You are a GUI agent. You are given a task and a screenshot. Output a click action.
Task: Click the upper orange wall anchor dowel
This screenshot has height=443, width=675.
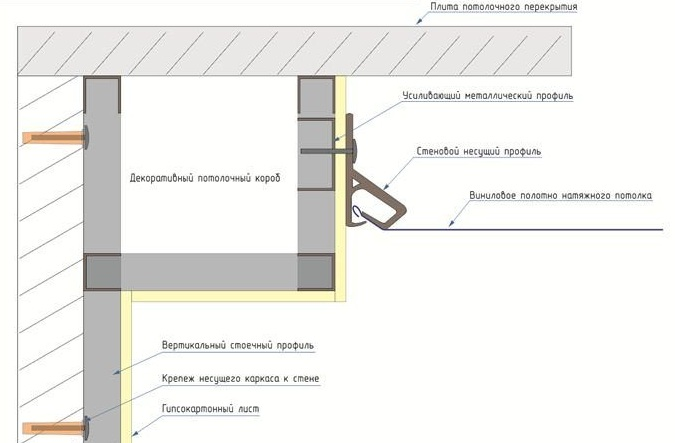click(x=48, y=134)
